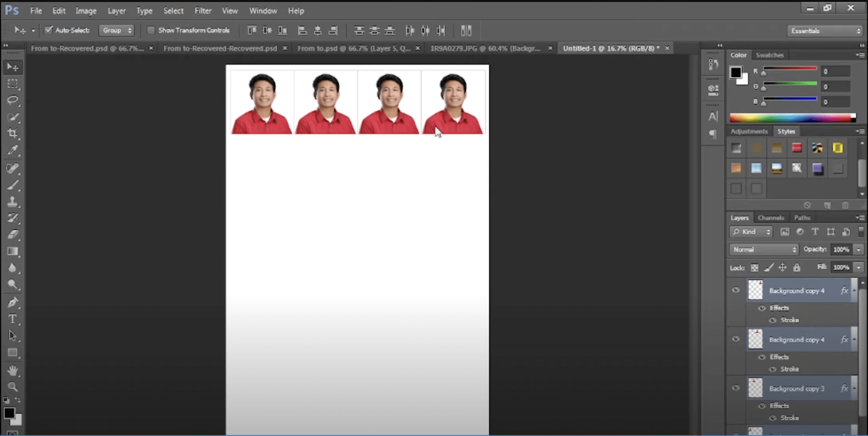868x436 pixels.
Task: Select the Eraser tool
Action: [x=12, y=235]
